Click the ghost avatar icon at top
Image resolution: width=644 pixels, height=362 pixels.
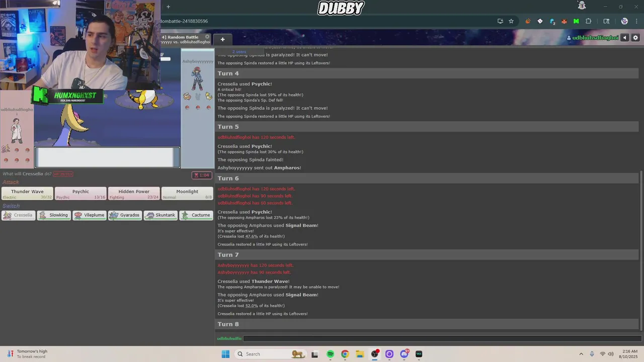(x=582, y=6)
